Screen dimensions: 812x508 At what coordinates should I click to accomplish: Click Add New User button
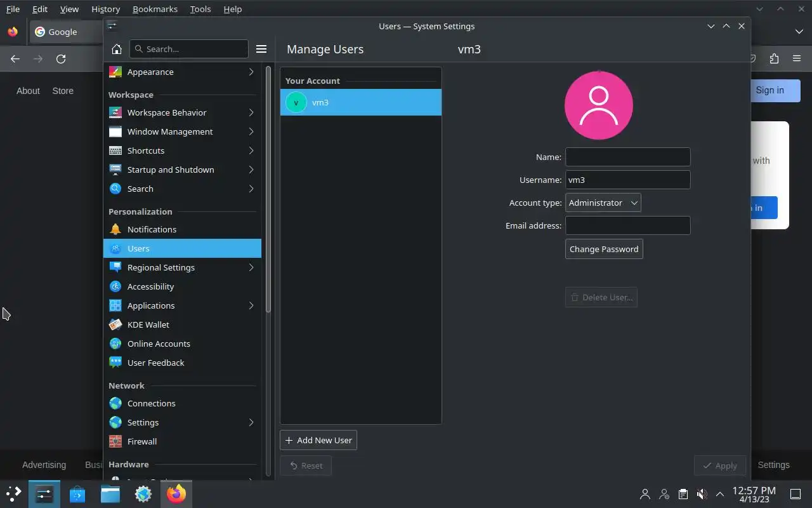(x=318, y=440)
